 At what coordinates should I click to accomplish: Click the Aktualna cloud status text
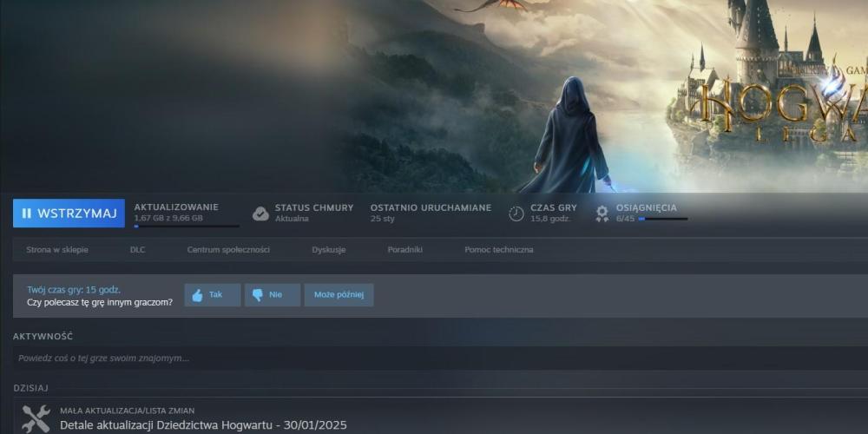[x=292, y=219]
